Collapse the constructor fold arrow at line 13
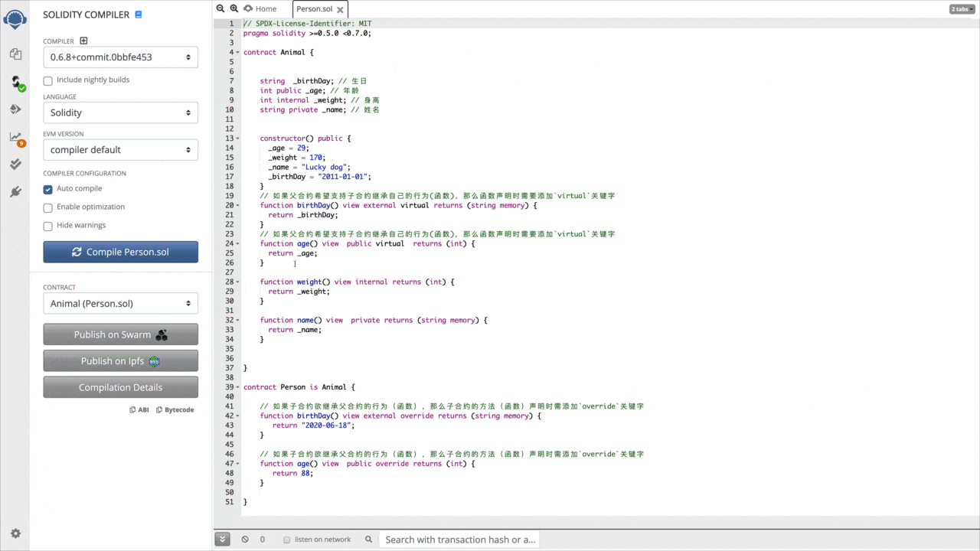This screenshot has width=980, height=551. [238, 139]
